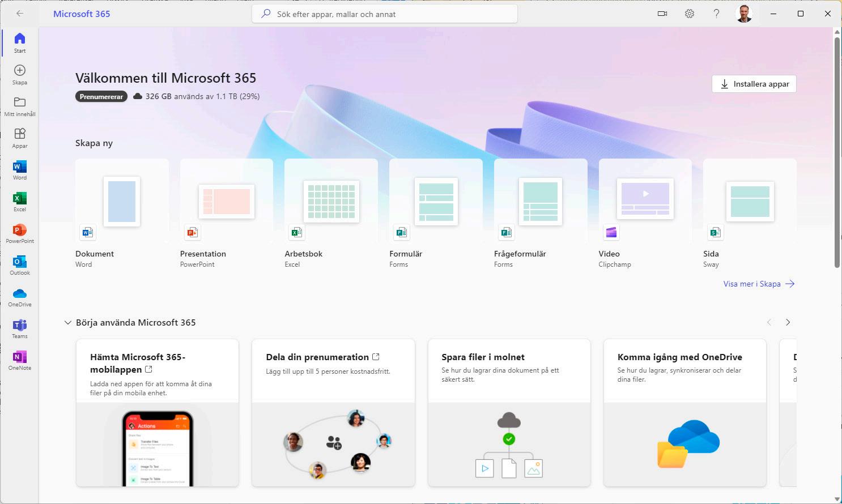842x504 pixels.
Task: Click the cloud storage icon beside 326 GB
Action: (138, 96)
